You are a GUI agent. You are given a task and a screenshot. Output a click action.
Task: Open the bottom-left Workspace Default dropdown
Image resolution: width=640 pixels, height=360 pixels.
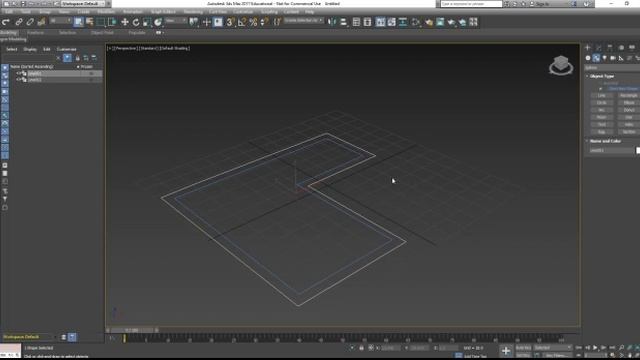[29, 337]
